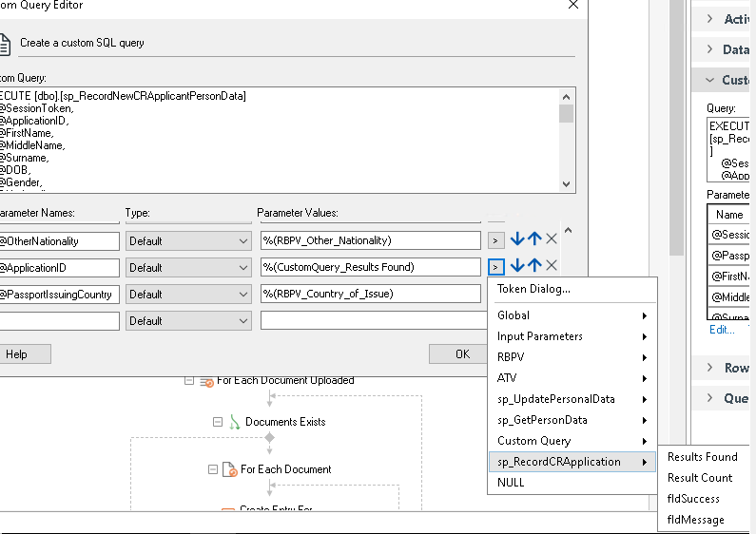Open token picker for @OtherNationality value
The image size is (756, 534).
click(495, 240)
